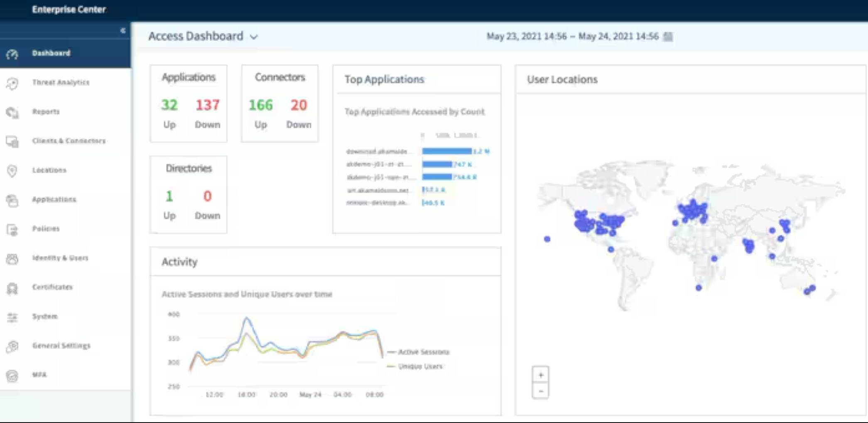Select the Dashboard gauge icon in sidebar
This screenshot has height=423, width=868.
point(12,53)
